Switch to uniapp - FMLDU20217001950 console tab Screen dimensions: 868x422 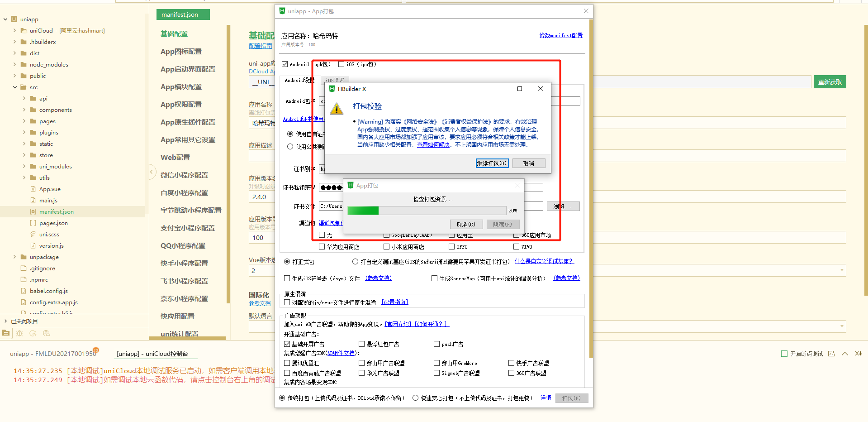[53, 354]
